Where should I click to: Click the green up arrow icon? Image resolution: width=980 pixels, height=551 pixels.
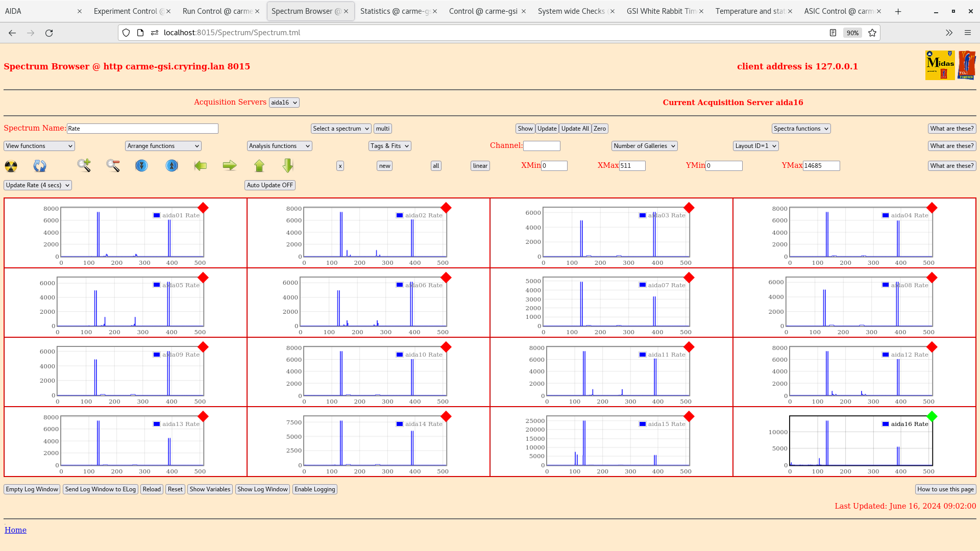tap(259, 166)
